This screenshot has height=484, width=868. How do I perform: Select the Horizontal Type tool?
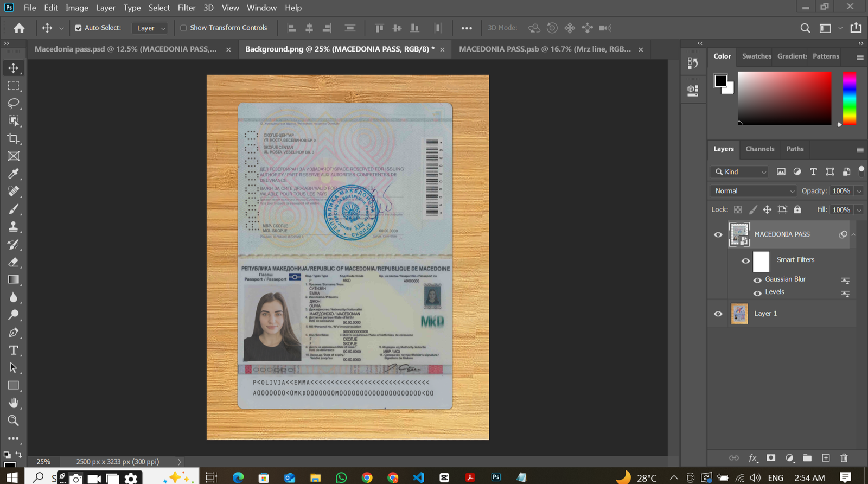pos(14,351)
